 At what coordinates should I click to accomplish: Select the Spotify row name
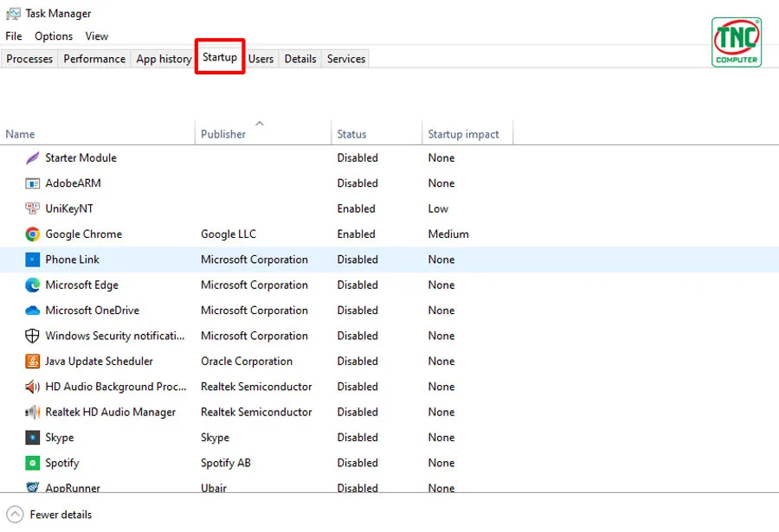[62, 463]
